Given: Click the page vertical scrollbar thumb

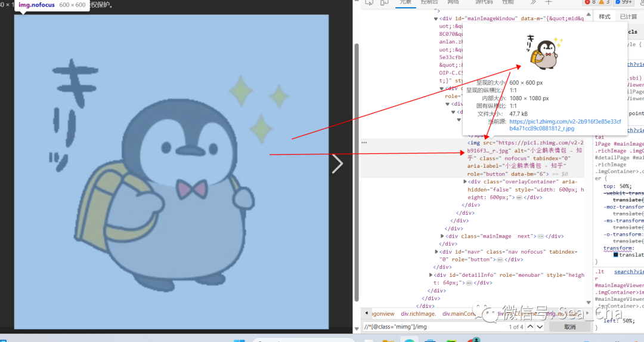Looking at the screenshot, I should point(357,172).
